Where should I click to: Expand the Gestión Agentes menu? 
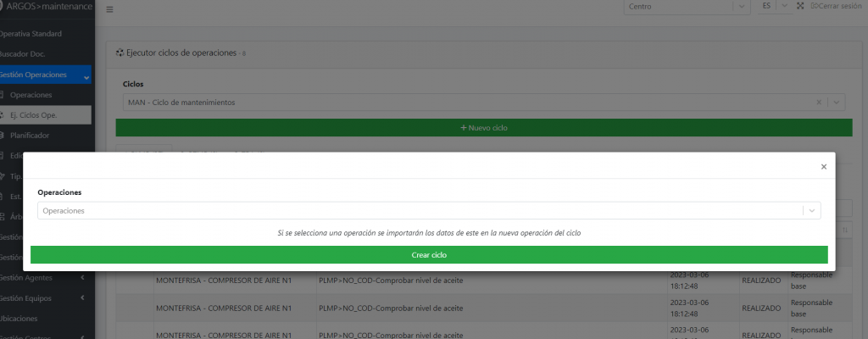click(x=82, y=277)
